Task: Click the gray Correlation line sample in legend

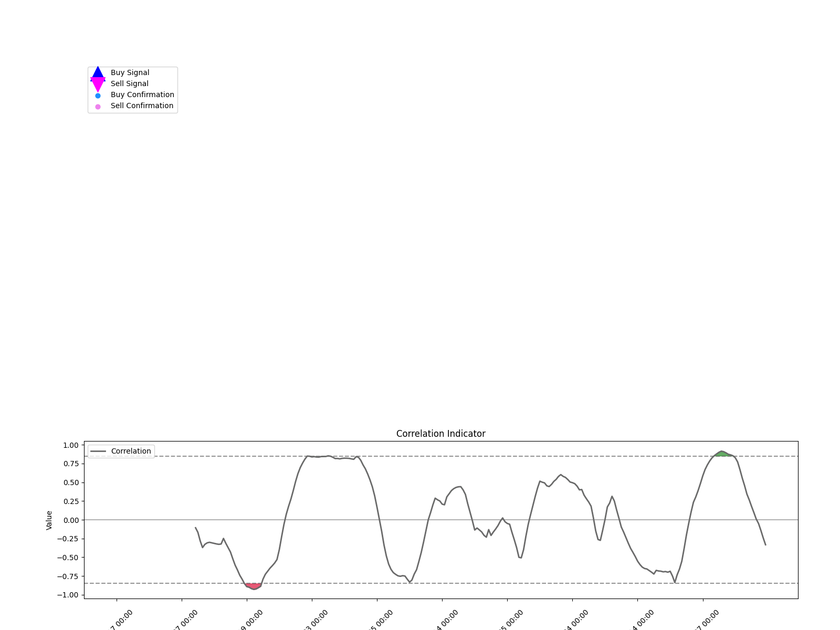Action: tap(98, 451)
